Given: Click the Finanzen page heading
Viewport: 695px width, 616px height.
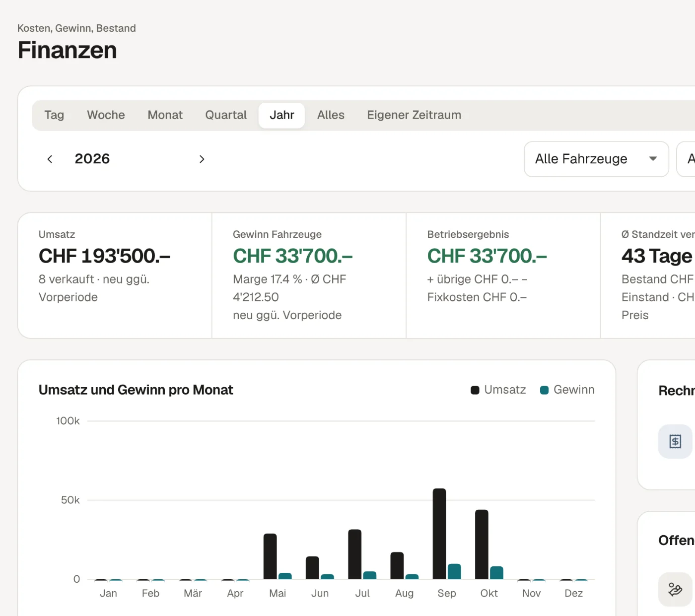Looking at the screenshot, I should [x=68, y=50].
